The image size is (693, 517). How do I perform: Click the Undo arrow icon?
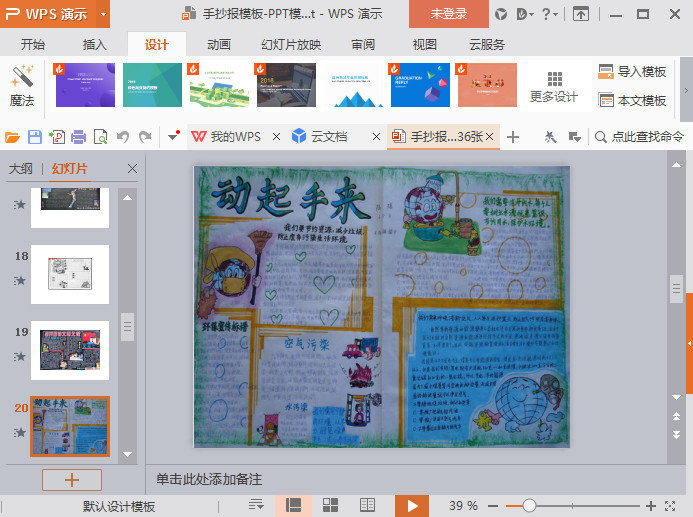click(x=122, y=137)
